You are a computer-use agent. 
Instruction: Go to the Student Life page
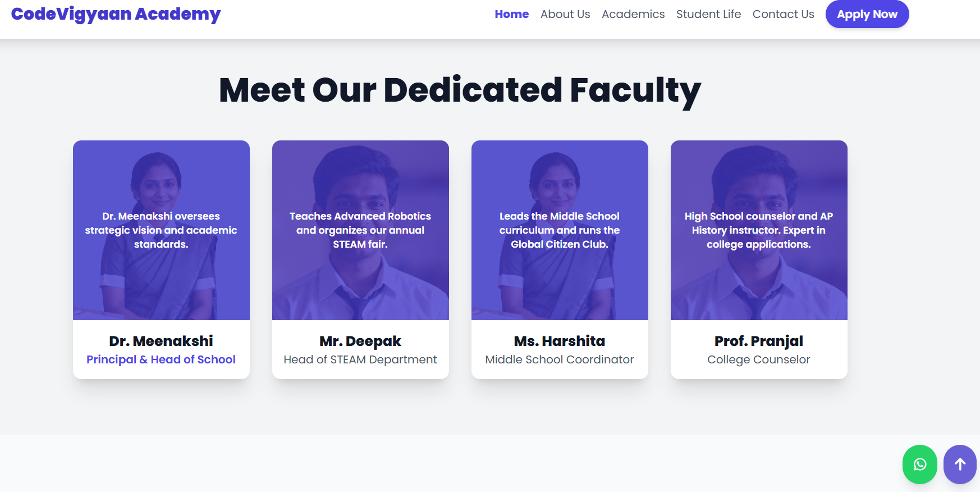coord(708,14)
